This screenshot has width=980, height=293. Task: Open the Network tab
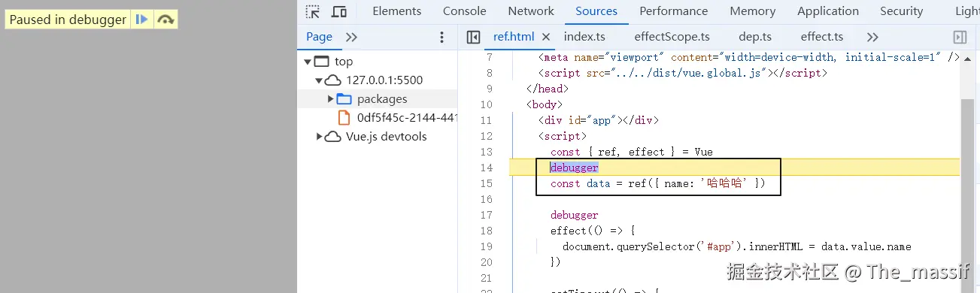pyautogui.click(x=531, y=11)
